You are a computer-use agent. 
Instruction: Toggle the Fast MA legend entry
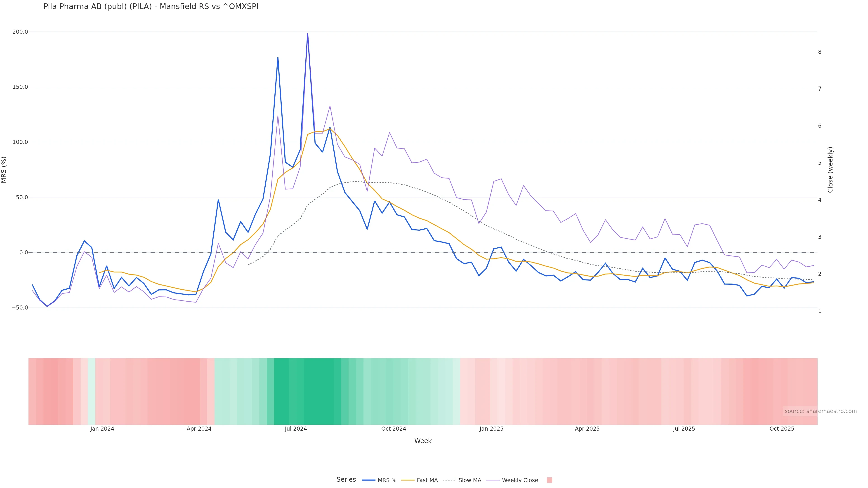point(427,480)
